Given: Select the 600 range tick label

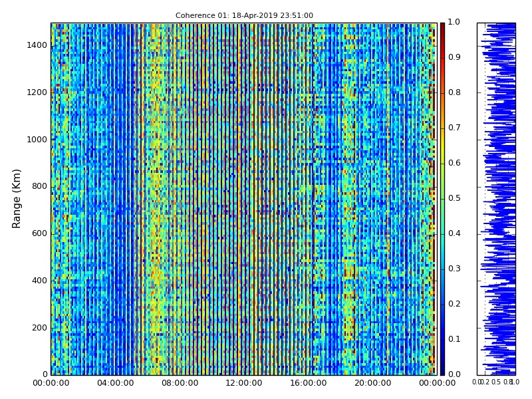Looking at the screenshot, I should (40, 233).
